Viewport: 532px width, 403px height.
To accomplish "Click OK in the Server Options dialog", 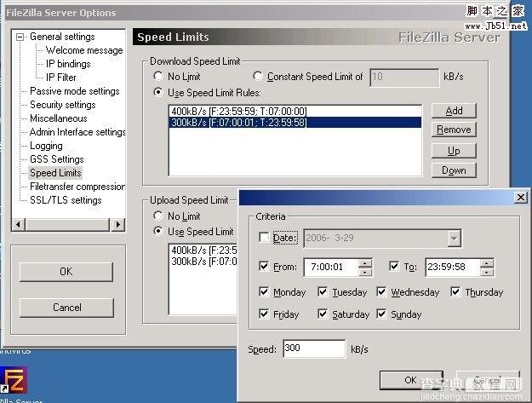I will 66,272.
